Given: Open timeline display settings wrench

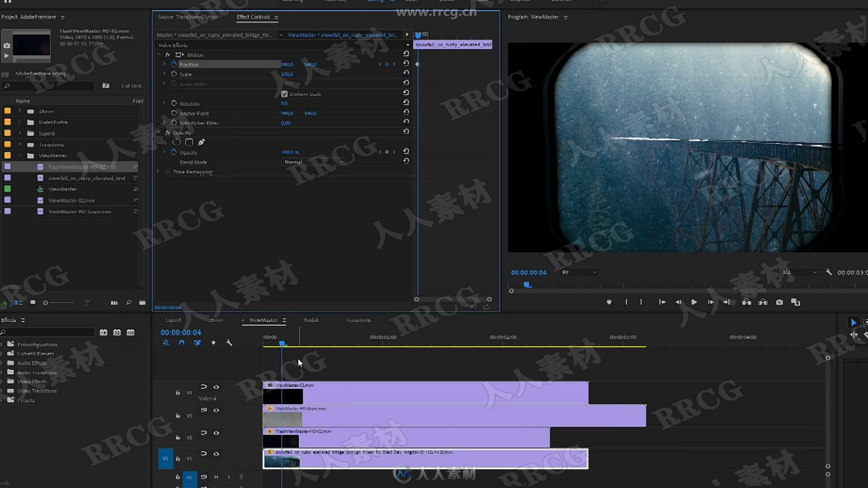Looking at the screenshot, I should (x=229, y=343).
